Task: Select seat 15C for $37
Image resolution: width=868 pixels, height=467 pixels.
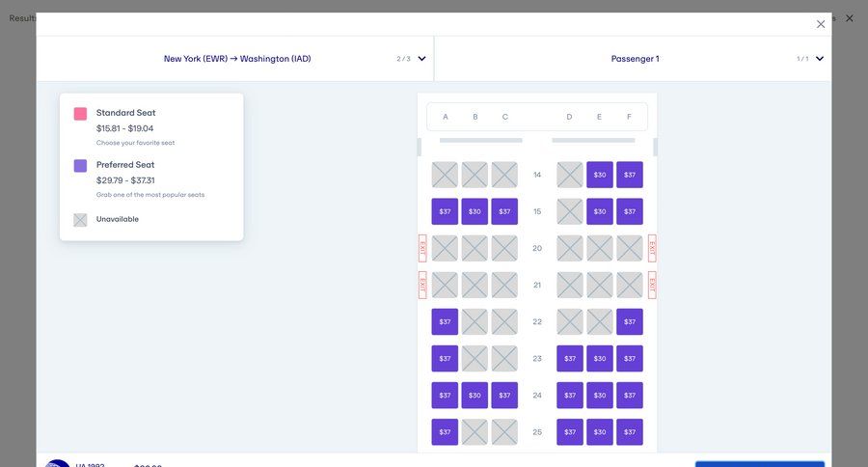Action: pyautogui.click(x=504, y=211)
